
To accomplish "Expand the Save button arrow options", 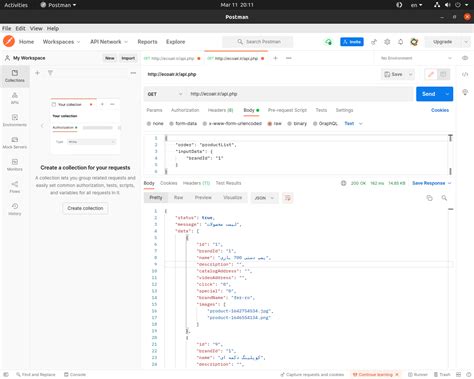I will pyautogui.click(x=411, y=74).
